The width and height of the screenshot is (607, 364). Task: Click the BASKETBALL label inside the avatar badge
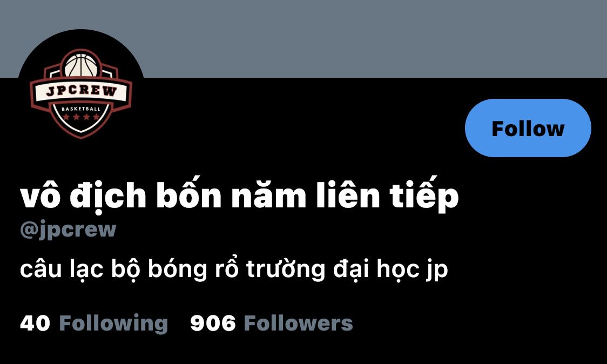point(81,109)
